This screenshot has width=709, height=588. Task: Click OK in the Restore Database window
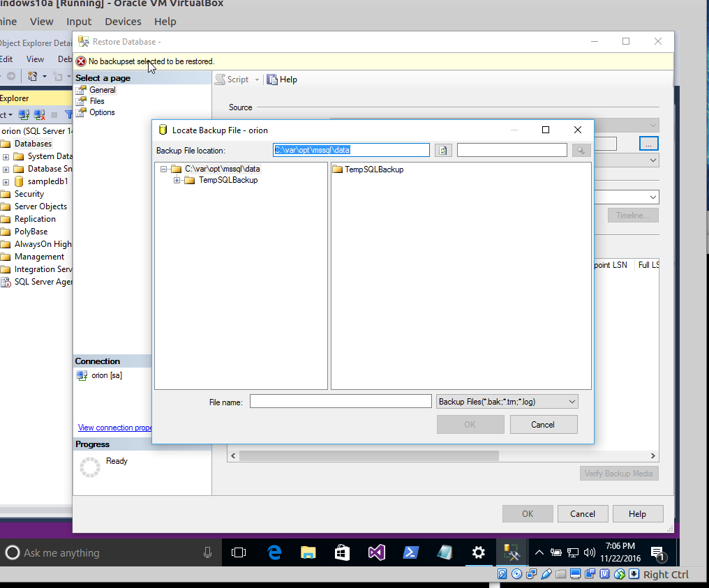coord(528,514)
